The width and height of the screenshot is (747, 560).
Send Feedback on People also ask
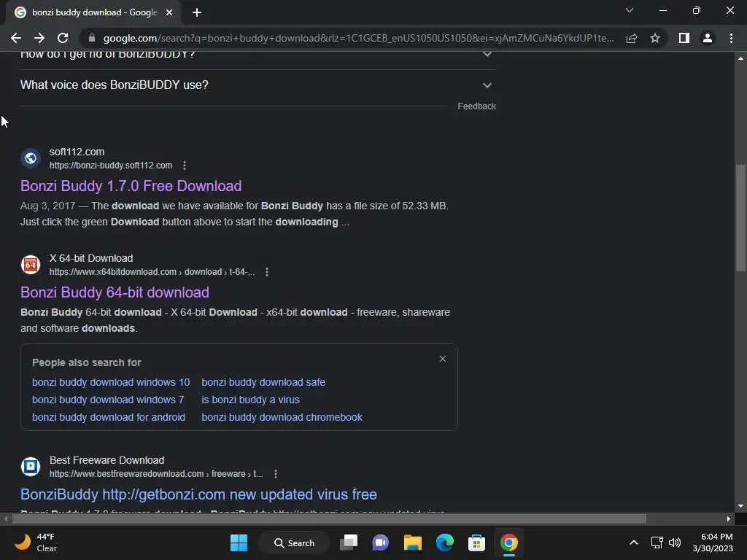(476, 106)
